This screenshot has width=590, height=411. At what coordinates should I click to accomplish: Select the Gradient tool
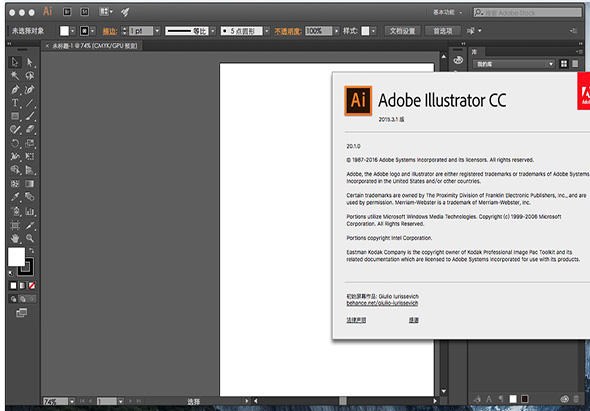(30, 184)
